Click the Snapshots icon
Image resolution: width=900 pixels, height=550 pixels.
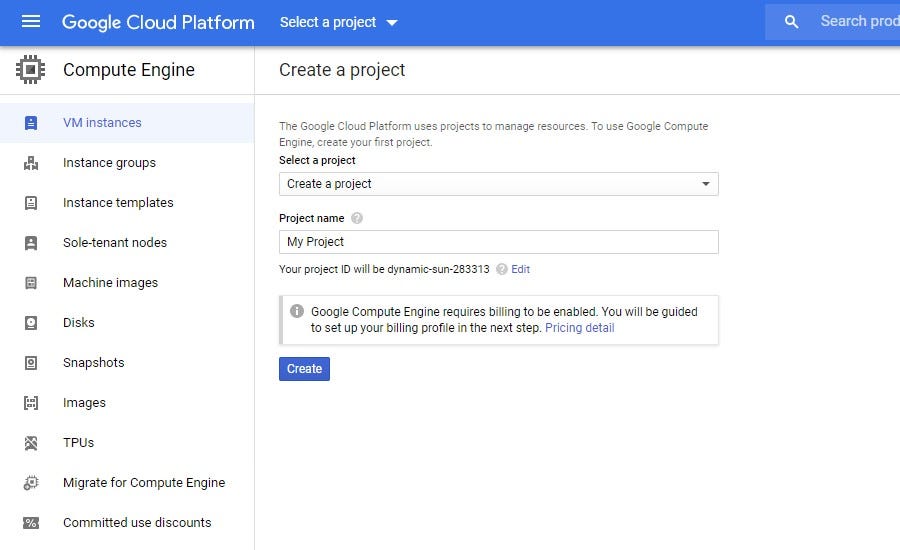point(31,363)
